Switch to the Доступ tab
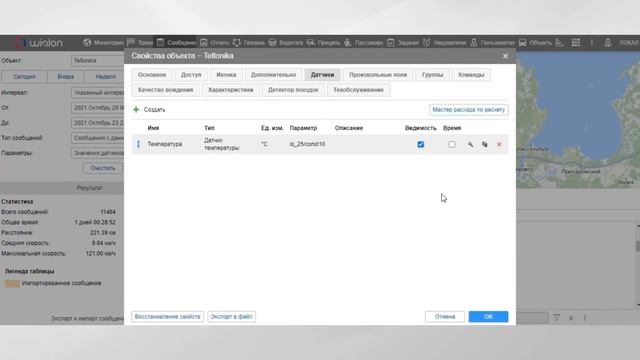 191,75
